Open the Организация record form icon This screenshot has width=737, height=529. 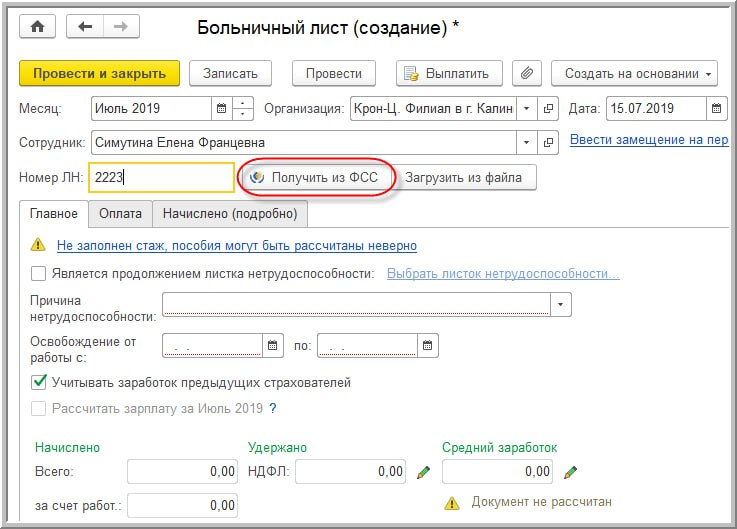(548, 109)
